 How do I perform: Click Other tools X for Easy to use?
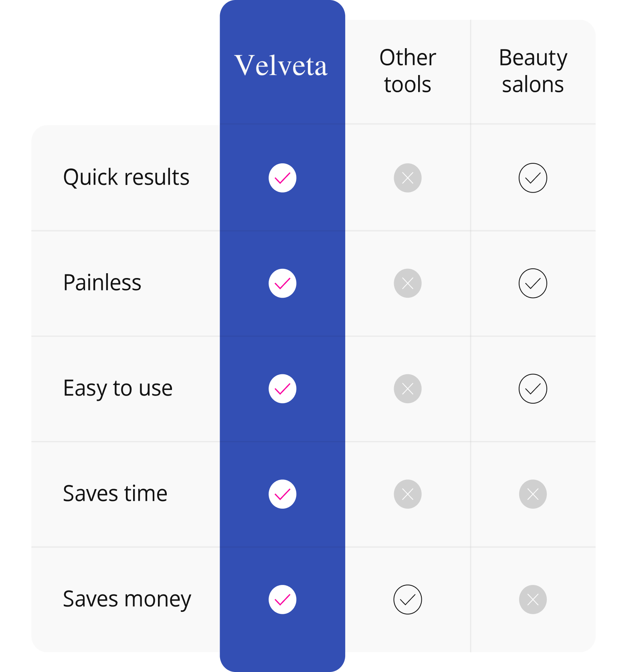click(x=407, y=389)
